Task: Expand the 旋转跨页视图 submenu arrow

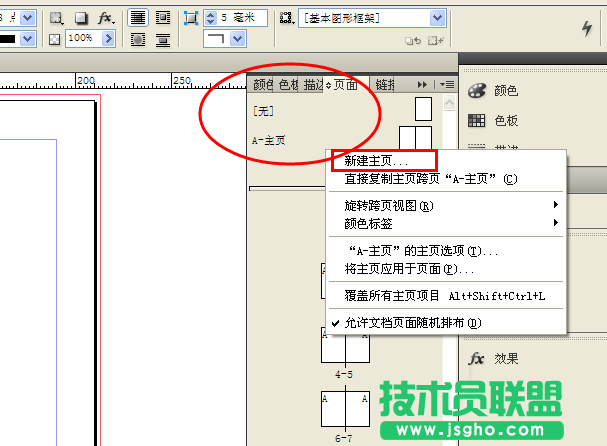Action: click(x=556, y=204)
